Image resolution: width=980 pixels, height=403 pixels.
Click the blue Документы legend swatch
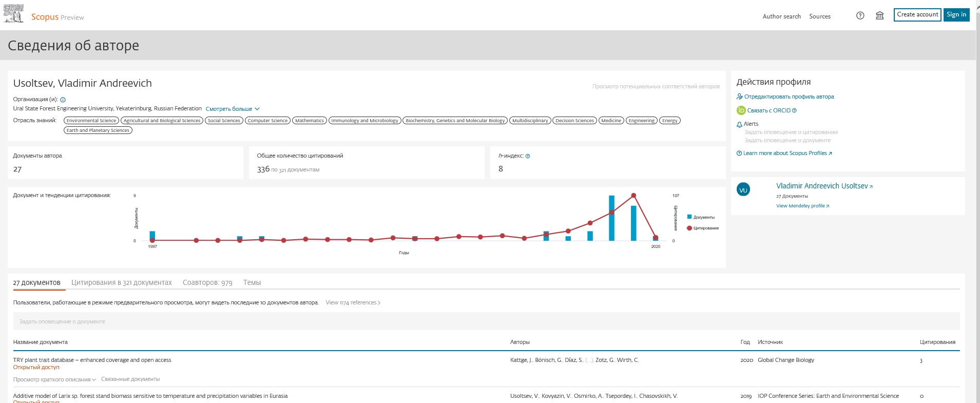[689, 217]
